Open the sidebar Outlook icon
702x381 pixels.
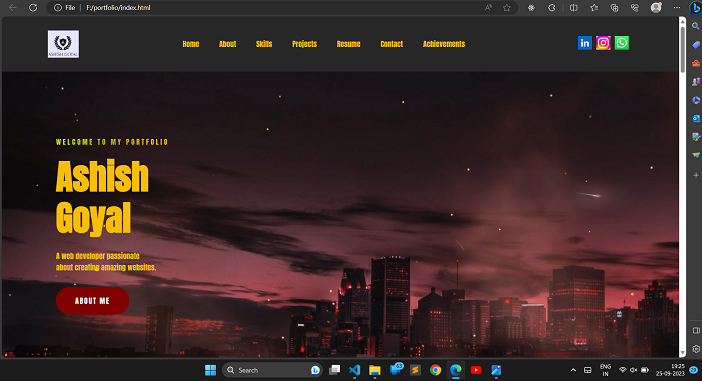coord(696,118)
